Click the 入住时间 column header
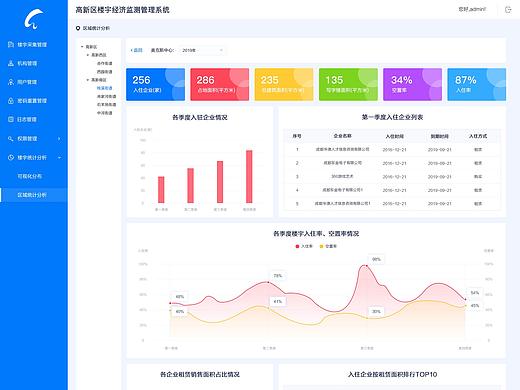 (x=395, y=136)
